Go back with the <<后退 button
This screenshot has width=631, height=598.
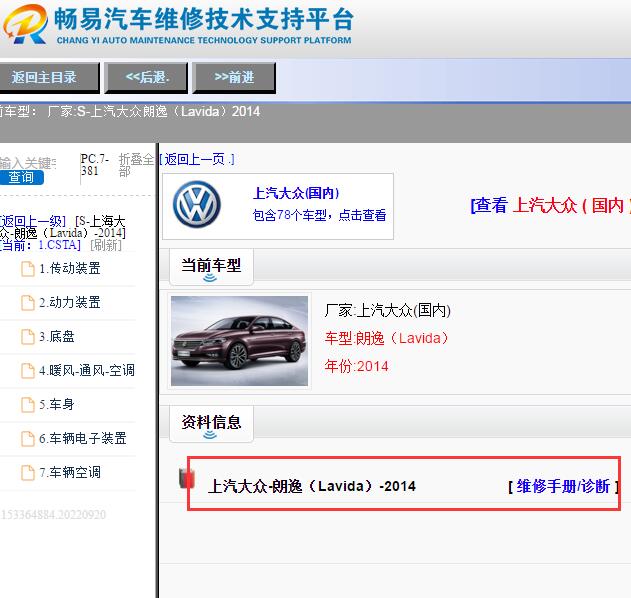click(x=146, y=77)
